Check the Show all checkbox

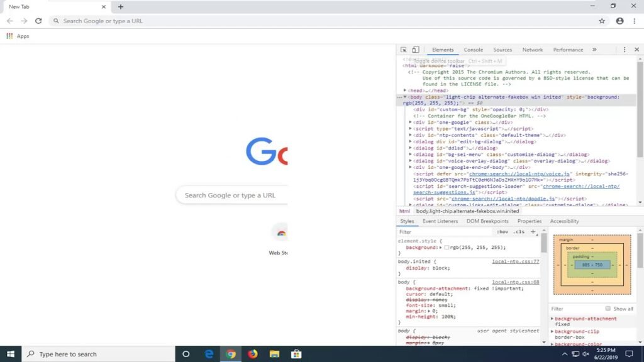(x=608, y=309)
